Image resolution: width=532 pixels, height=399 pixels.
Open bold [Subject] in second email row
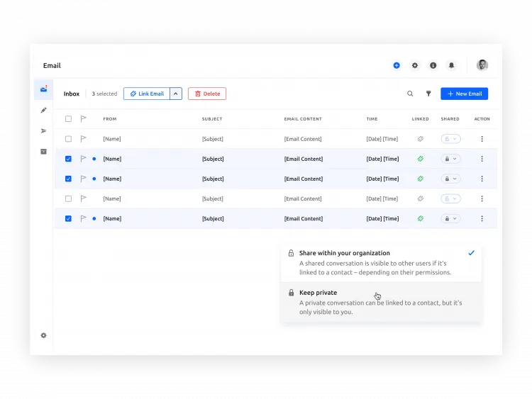tap(213, 159)
